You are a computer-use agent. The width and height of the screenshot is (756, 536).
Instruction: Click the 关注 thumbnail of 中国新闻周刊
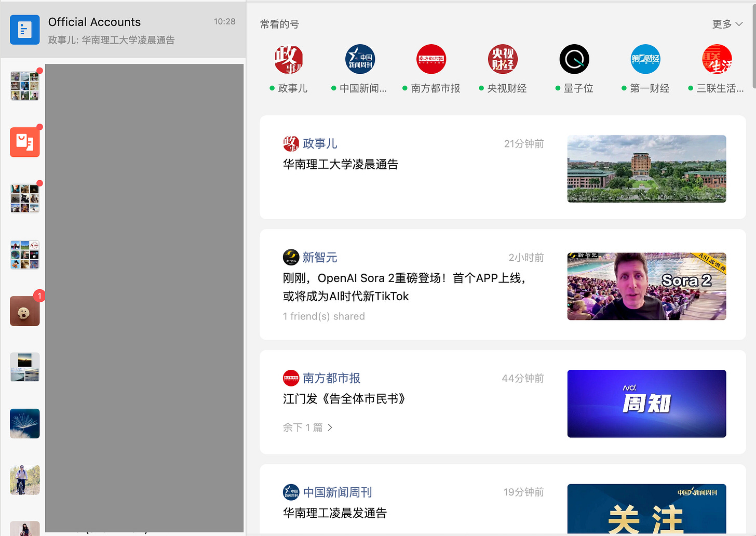click(646, 509)
